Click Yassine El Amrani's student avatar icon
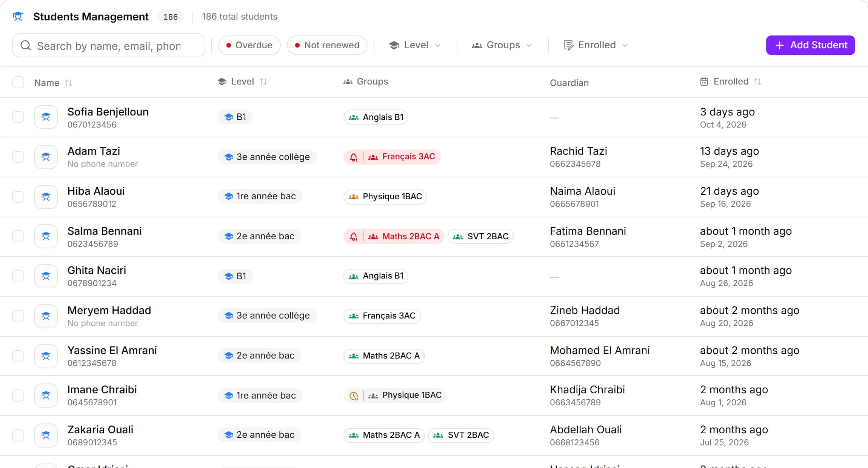868x468 pixels. (46, 356)
